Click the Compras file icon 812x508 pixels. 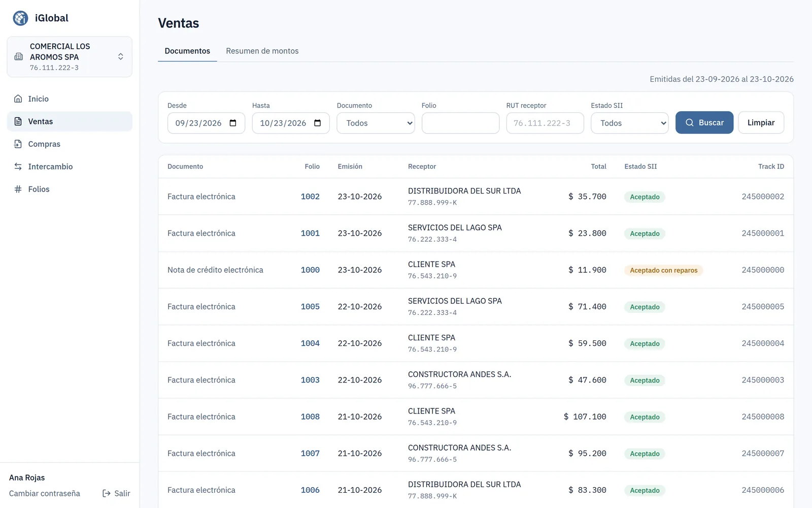tap(18, 144)
